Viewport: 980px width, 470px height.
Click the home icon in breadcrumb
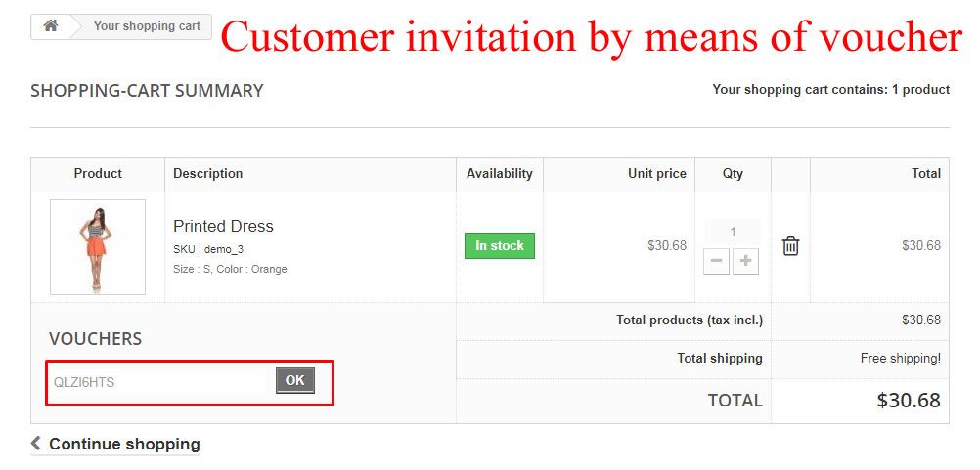point(51,26)
